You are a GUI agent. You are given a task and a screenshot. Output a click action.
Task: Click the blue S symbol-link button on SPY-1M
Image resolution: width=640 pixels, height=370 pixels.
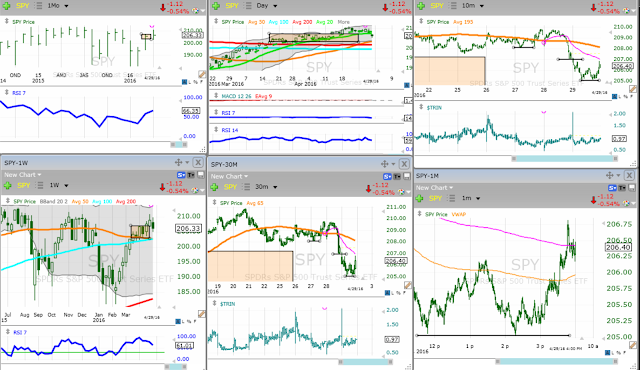click(613, 188)
